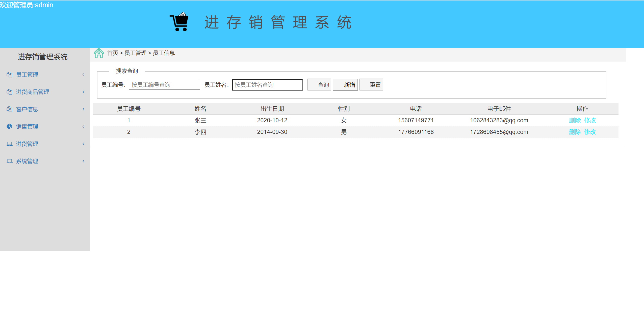Click phone number 17766091168
The height and width of the screenshot is (326, 644).
click(416, 132)
